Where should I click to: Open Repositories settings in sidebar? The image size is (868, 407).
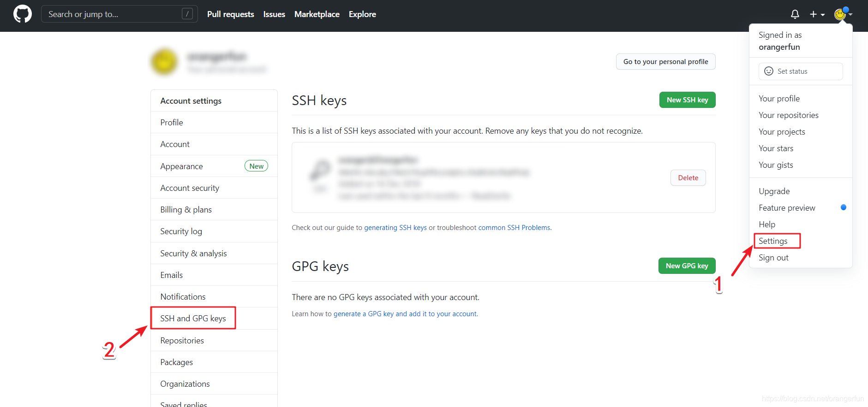214,341
